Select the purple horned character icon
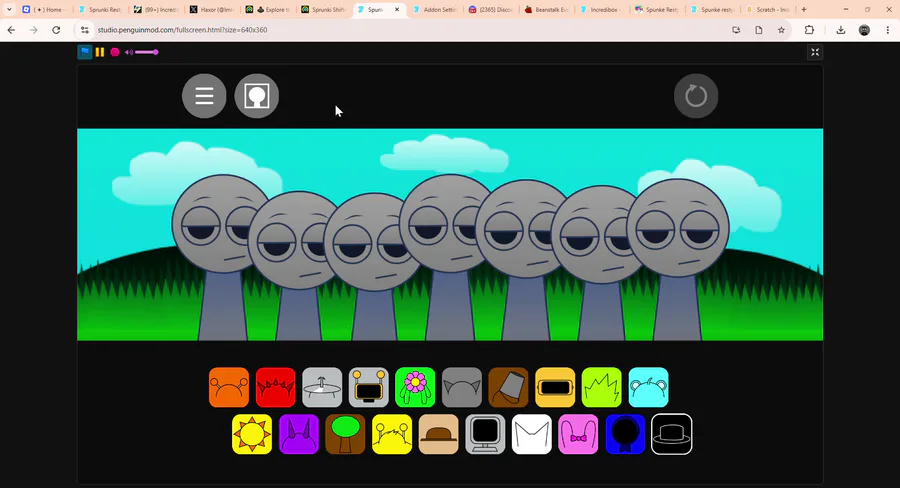 298,434
